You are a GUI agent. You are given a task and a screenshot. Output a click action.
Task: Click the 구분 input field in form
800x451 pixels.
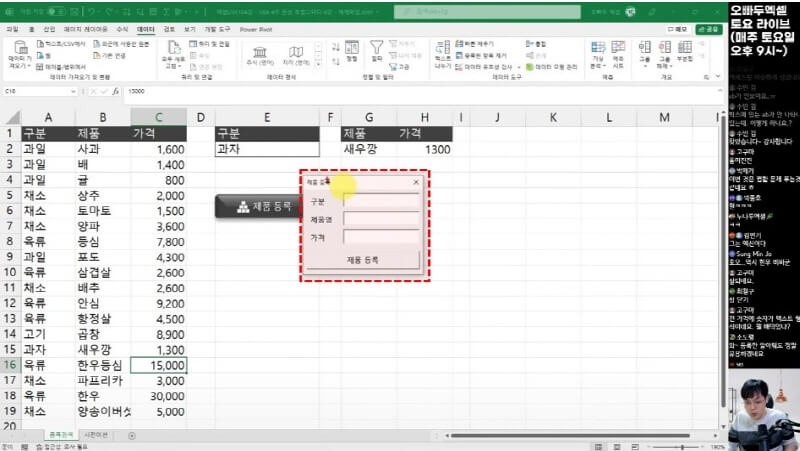pyautogui.click(x=382, y=201)
